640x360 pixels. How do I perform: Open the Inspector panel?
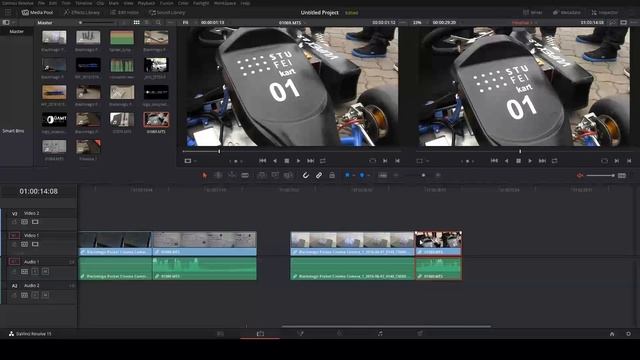pos(604,12)
